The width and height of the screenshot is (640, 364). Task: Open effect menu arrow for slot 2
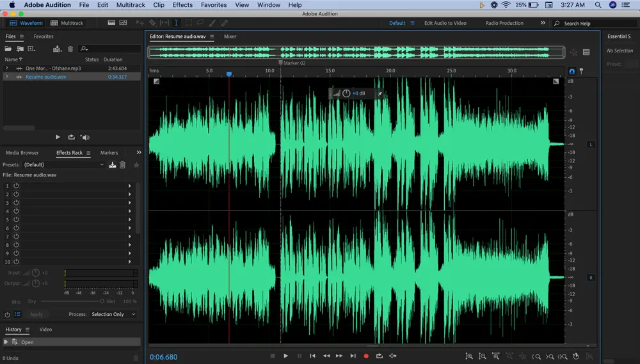[130, 194]
